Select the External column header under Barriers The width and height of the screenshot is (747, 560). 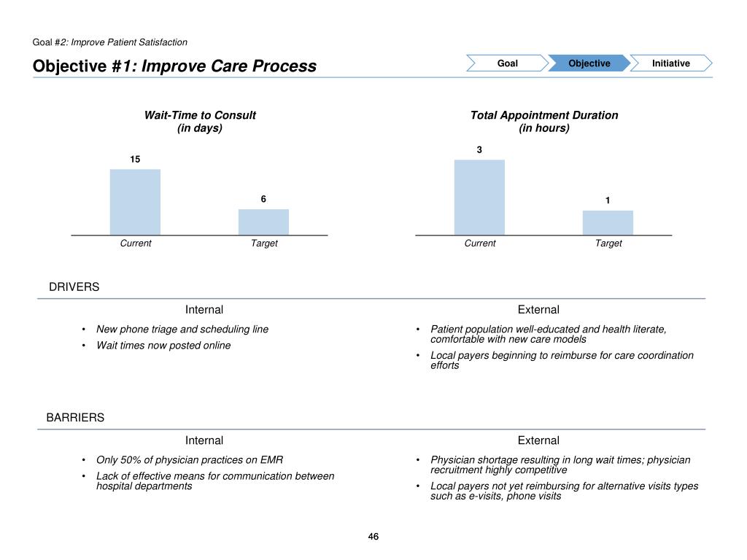pos(538,440)
